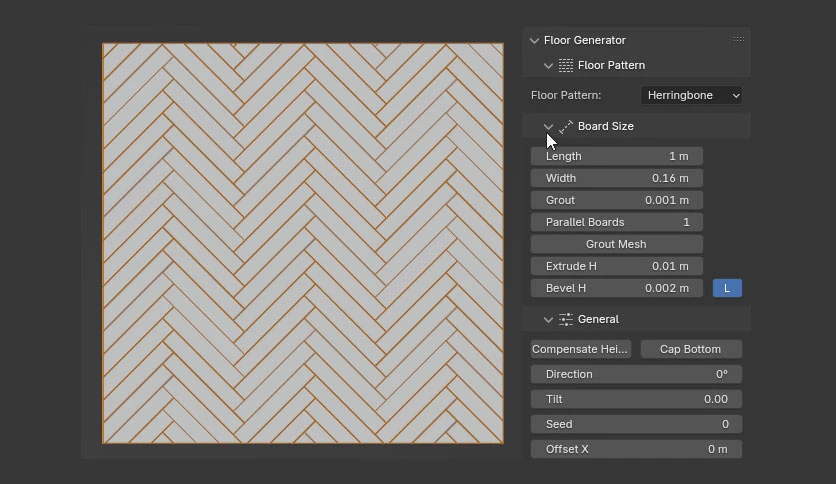The height and width of the screenshot is (484, 836).
Task: Click the Tilt 0.00 field
Action: pyautogui.click(x=637, y=399)
